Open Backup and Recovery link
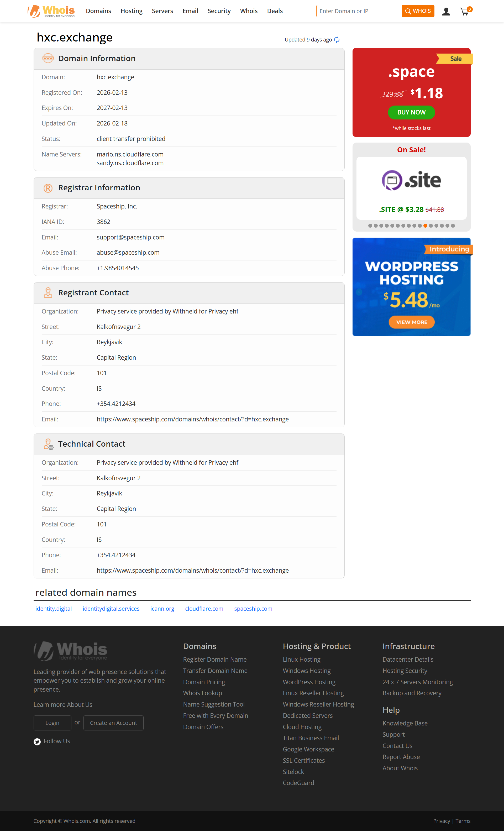This screenshot has width=504, height=831. tap(412, 693)
